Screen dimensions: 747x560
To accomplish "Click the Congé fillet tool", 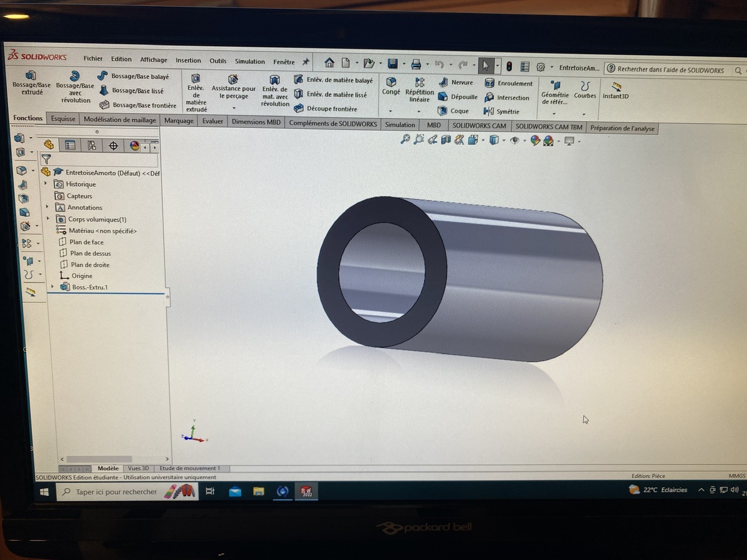I will click(x=391, y=86).
